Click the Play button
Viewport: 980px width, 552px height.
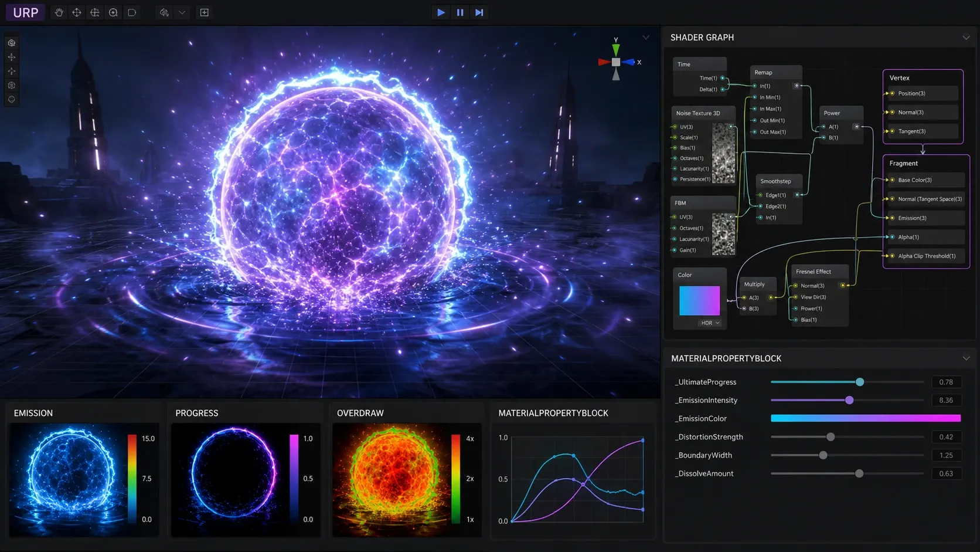[x=441, y=12]
